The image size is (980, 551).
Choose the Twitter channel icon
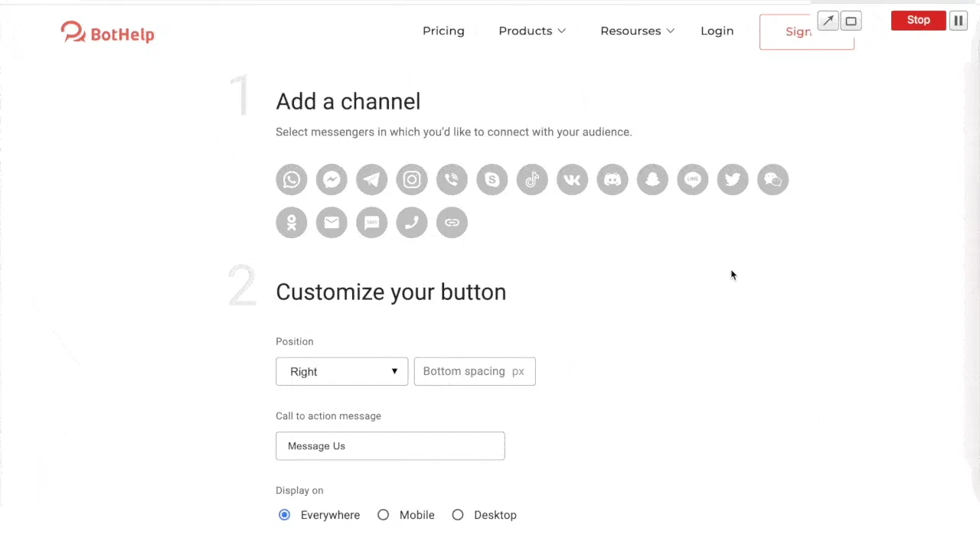733,180
